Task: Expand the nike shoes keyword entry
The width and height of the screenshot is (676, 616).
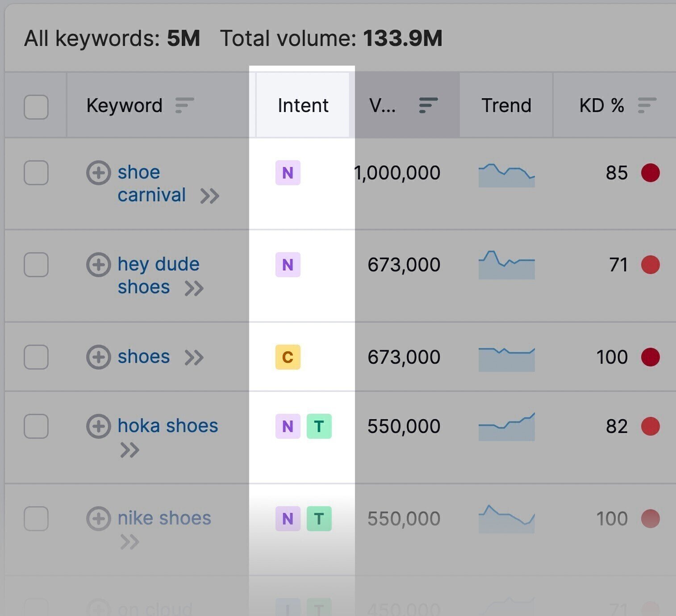Action: [99, 518]
